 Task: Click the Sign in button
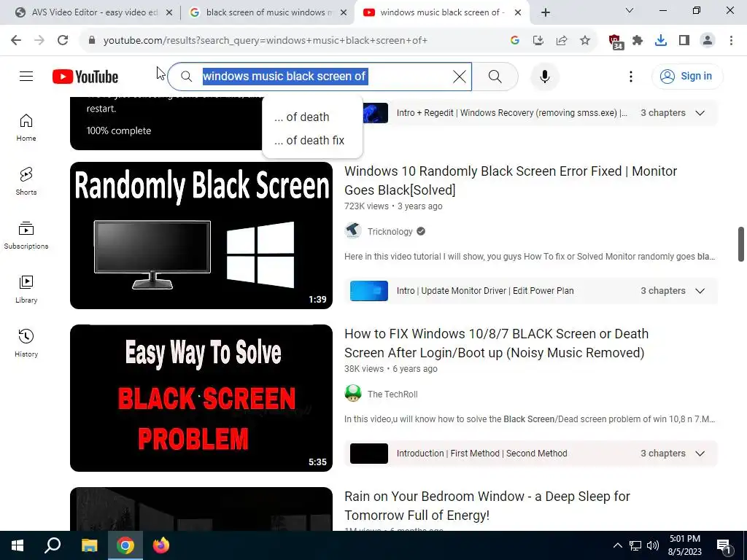[686, 76]
